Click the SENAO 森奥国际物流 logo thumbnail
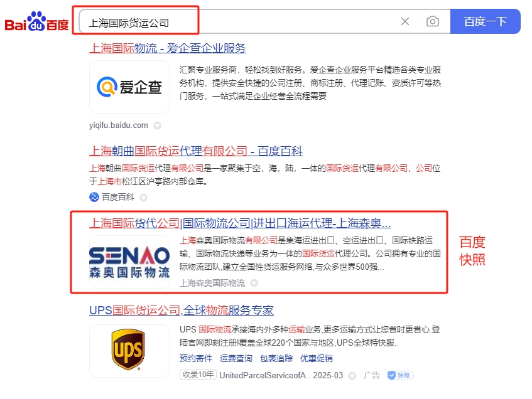This screenshot has width=532, height=399. pos(129,262)
